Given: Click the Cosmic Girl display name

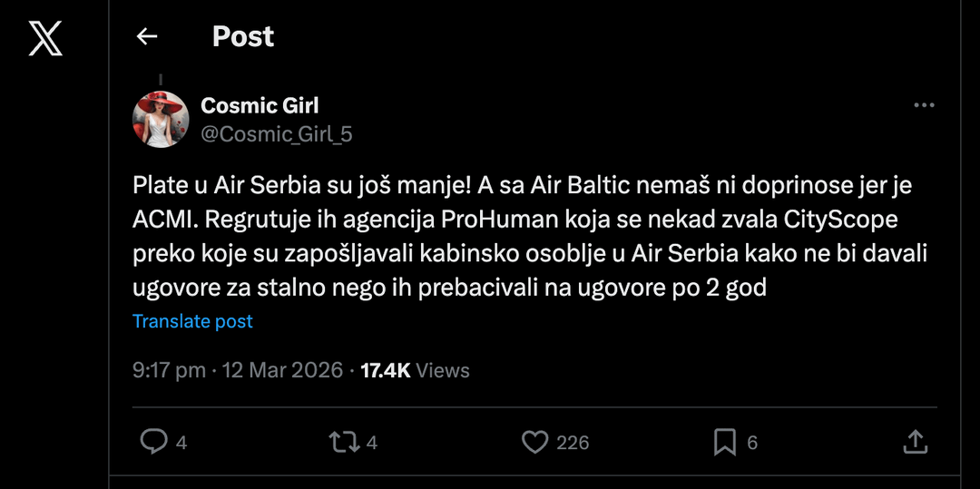Looking at the screenshot, I should point(260,105).
